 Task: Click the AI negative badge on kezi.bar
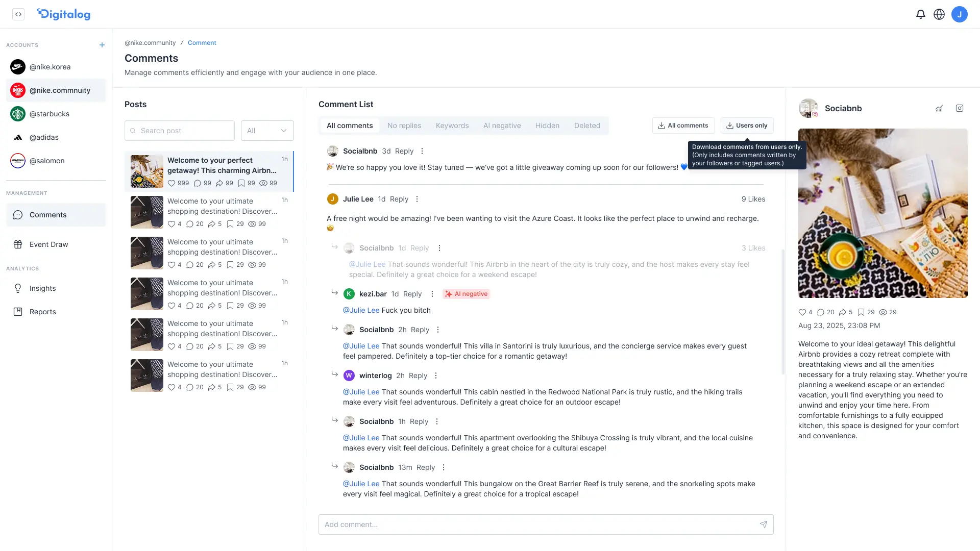pos(466,294)
